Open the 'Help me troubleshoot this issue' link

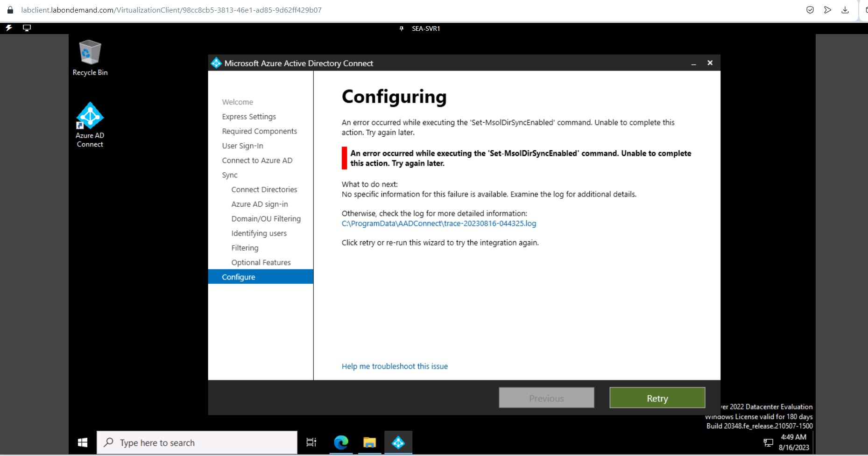point(394,366)
